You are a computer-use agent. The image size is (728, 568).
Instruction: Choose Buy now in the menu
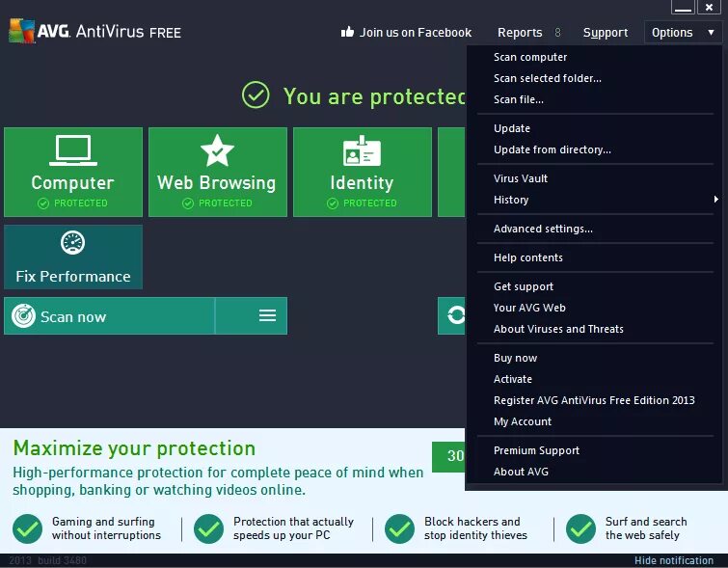tap(515, 358)
